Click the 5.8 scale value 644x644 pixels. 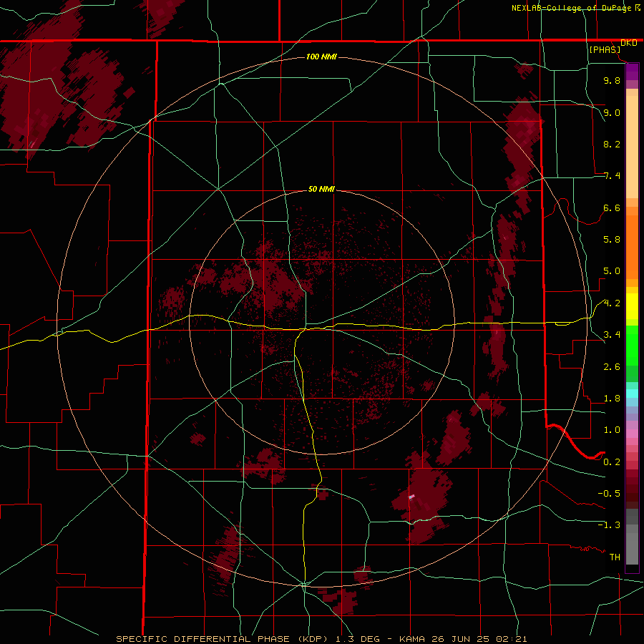(x=612, y=239)
